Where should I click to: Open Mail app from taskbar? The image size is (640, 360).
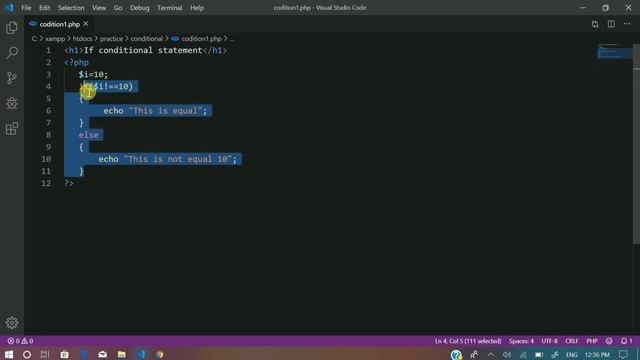click(x=102, y=354)
